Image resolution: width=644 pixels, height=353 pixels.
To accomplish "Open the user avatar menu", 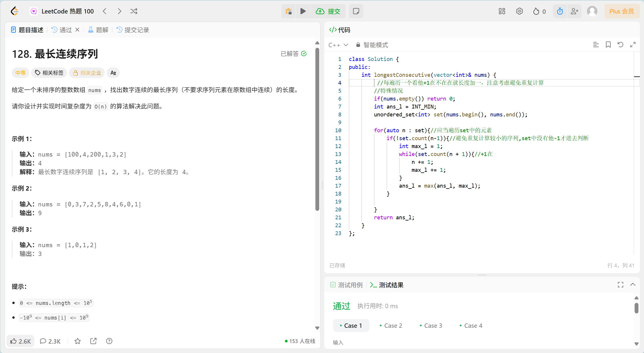I will click(592, 11).
